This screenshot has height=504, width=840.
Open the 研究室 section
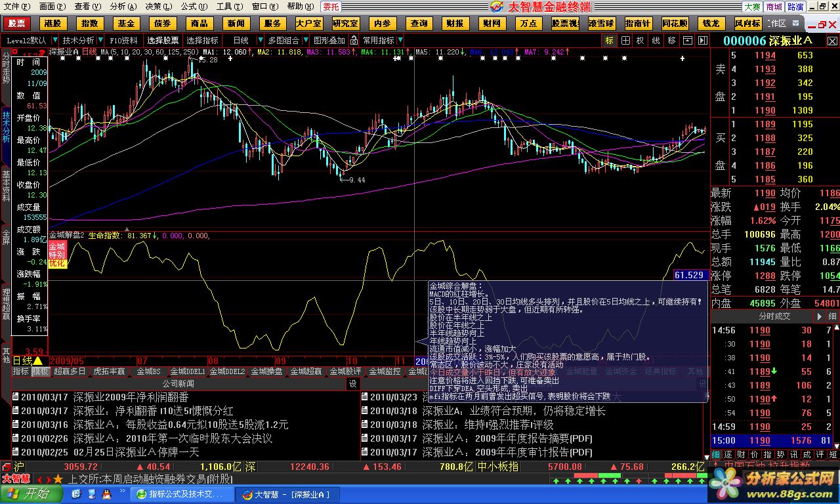click(346, 24)
